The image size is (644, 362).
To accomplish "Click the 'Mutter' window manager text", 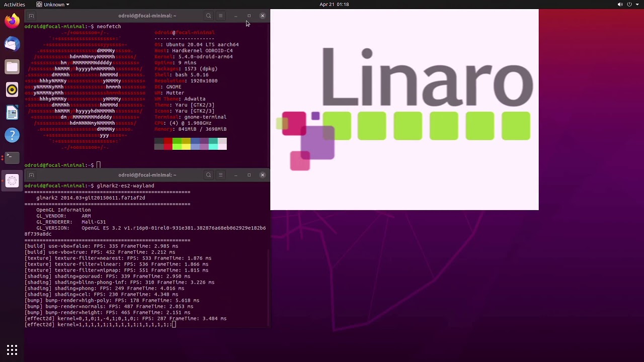I will point(175,93).
